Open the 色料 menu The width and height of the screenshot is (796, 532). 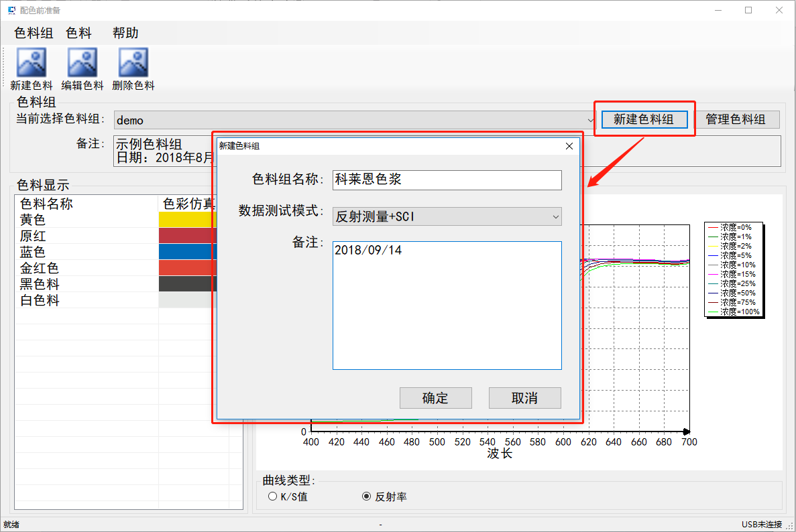(78, 34)
